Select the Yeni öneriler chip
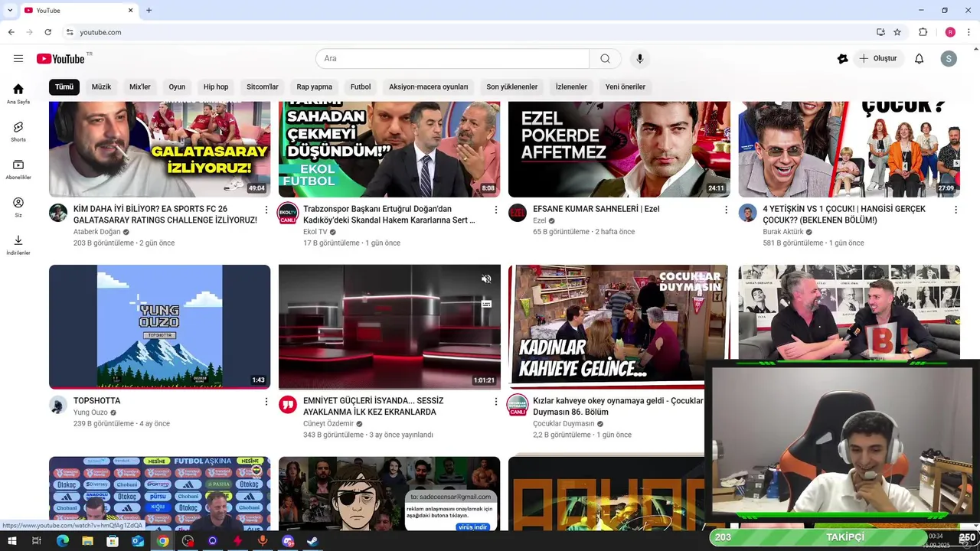The width and height of the screenshot is (980, 551). [x=626, y=87]
